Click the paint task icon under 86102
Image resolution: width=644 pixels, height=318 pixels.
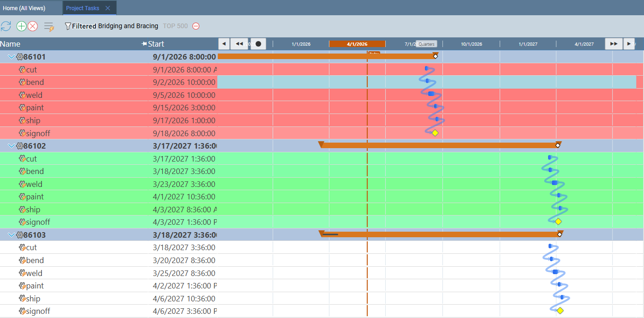coord(22,197)
